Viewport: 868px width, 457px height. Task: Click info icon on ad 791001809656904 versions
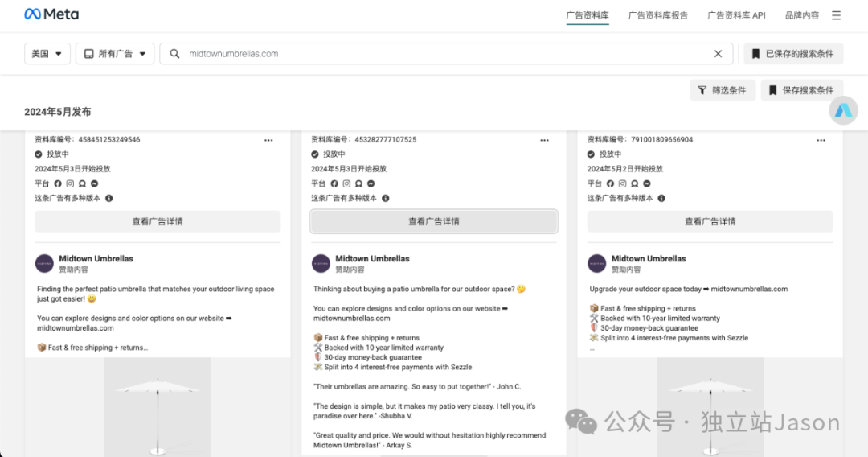point(661,198)
